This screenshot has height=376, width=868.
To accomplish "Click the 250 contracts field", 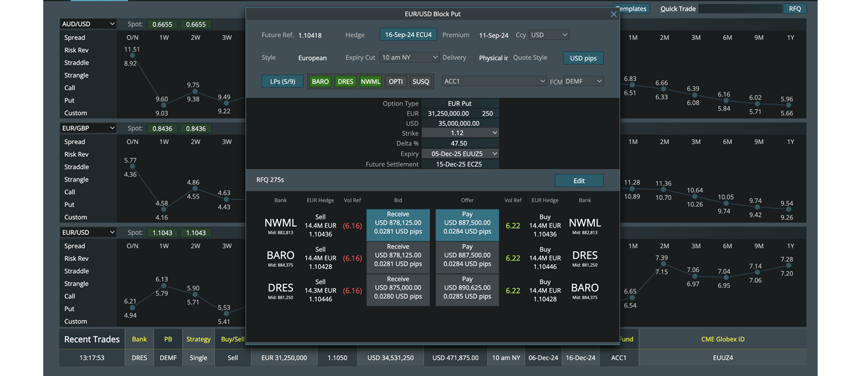I will pyautogui.click(x=488, y=113).
